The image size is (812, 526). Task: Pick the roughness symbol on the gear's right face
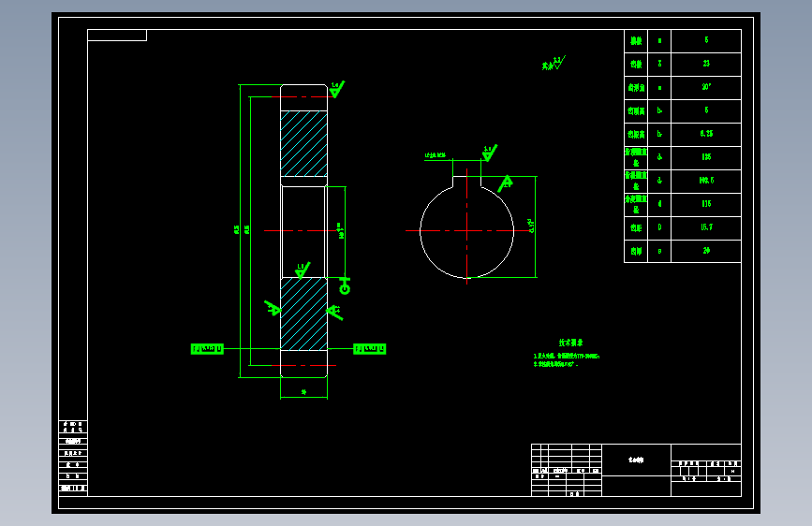pyautogui.click(x=334, y=312)
